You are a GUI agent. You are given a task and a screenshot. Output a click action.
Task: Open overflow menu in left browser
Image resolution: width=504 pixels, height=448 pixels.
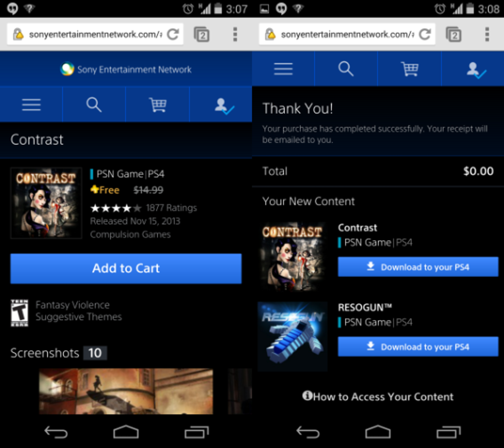click(x=235, y=35)
